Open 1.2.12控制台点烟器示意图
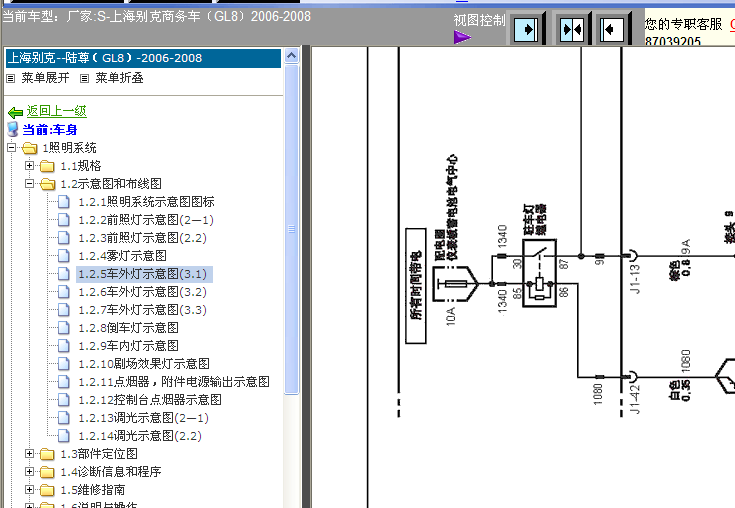This screenshot has width=735, height=508. [150, 400]
